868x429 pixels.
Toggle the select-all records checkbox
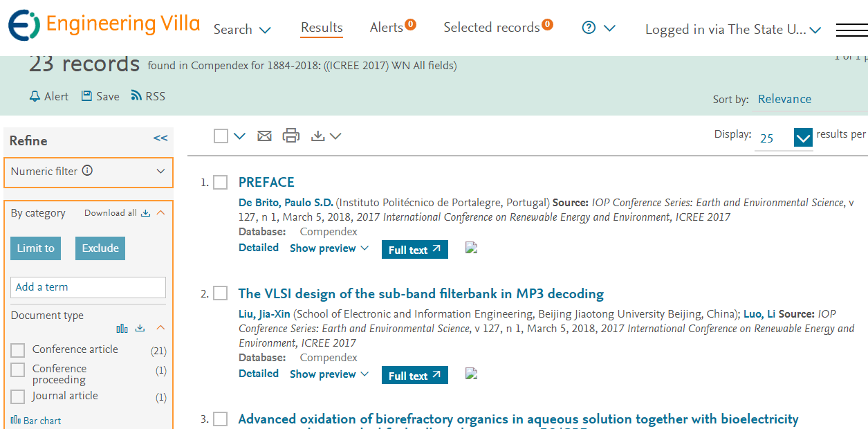[x=221, y=136]
